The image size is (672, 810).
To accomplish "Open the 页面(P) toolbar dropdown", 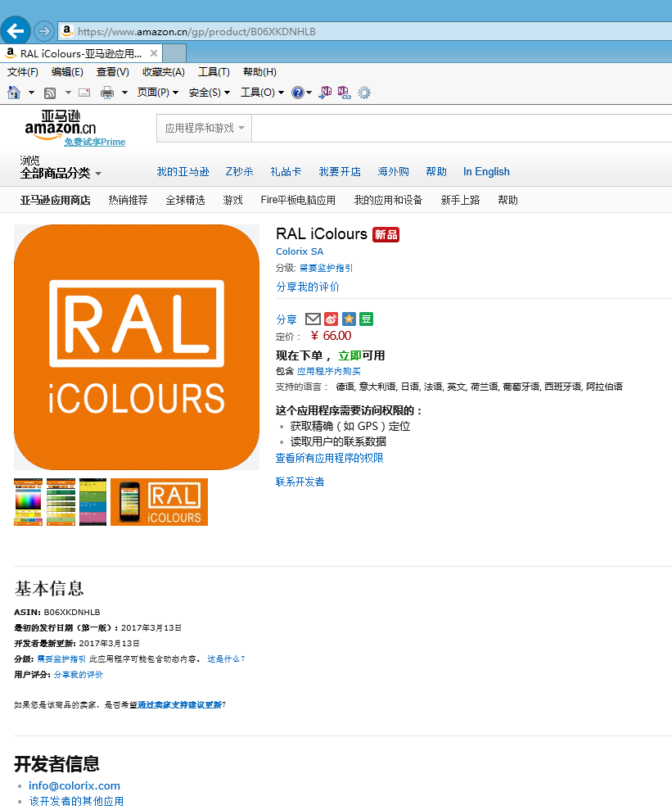I will tap(158, 93).
